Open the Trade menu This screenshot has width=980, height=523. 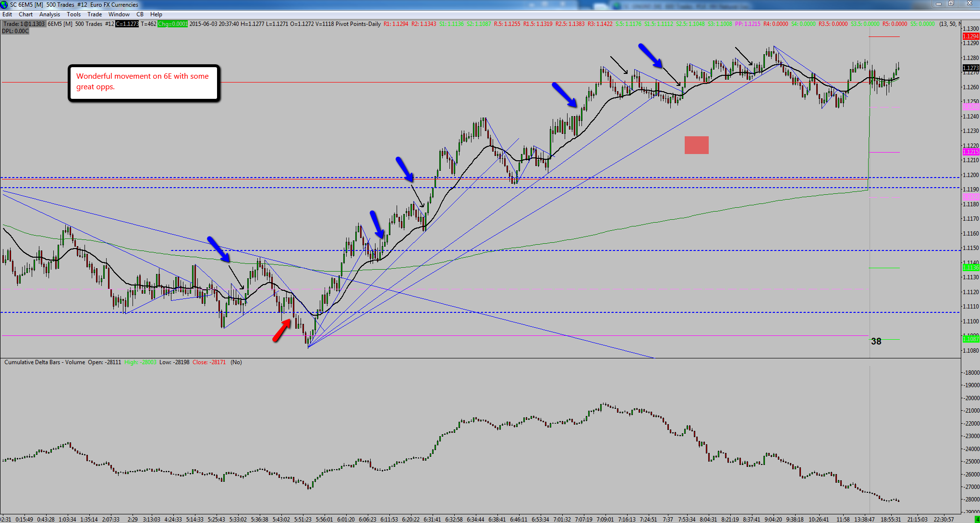(x=95, y=14)
